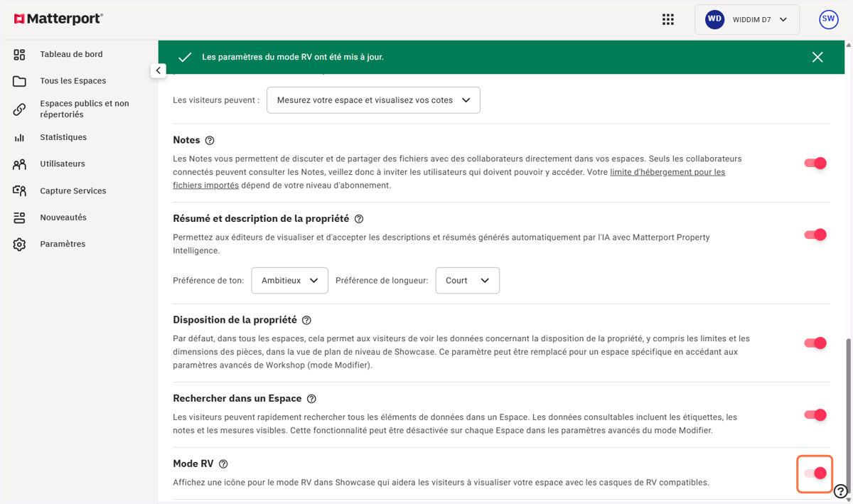The width and height of the screenshot is (853, 504).
Task: Toggle the Notes switch
Action: click(x=815, y=163)
